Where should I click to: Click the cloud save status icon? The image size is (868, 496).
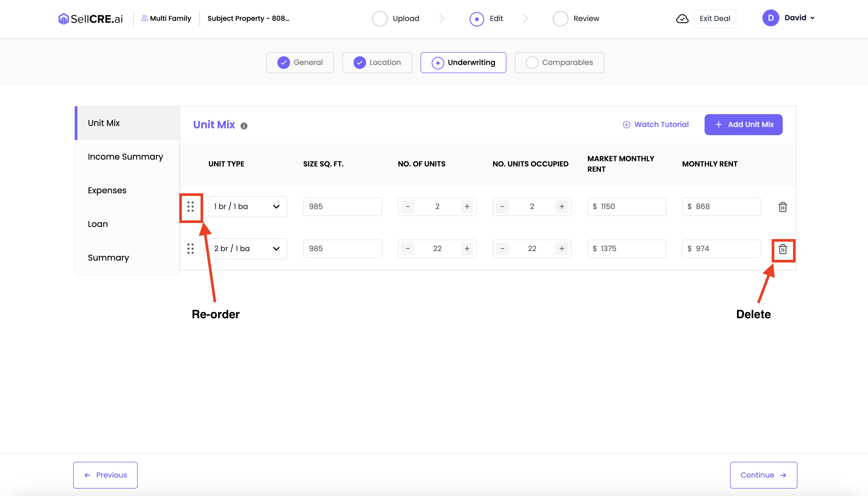[x=682, y=19]
